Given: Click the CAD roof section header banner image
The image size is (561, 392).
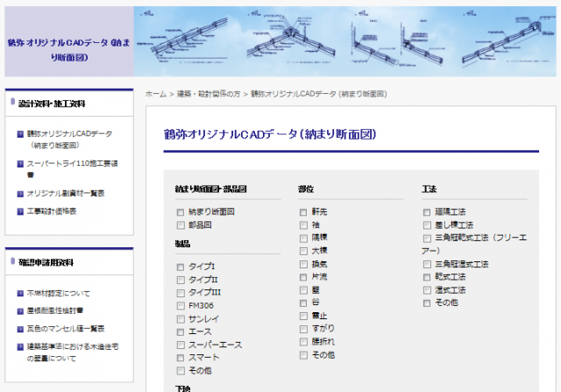Looking at the screenshot, I should 344,41.
